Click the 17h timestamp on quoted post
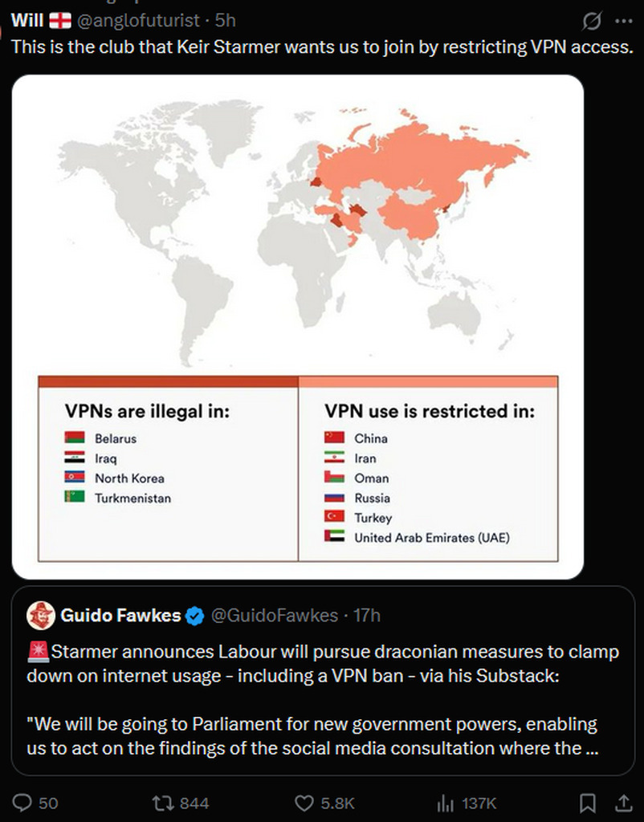The height and width of the screenshot is (822, 644). [367, 616]
